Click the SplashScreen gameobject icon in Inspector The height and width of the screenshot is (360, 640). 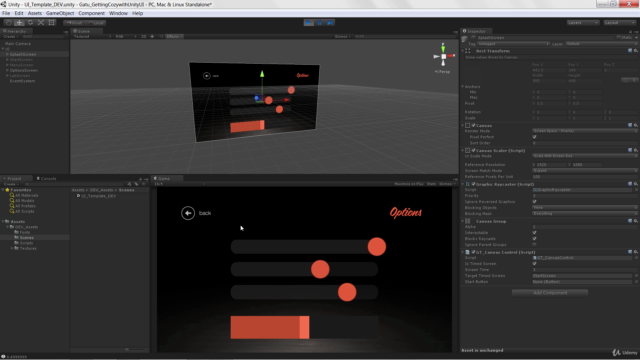(x=464, y=38)
